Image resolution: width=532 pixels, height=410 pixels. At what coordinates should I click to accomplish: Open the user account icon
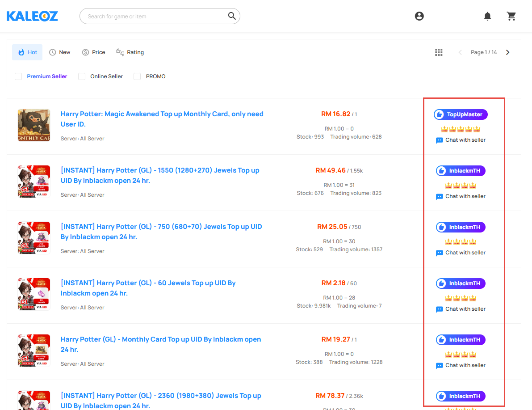click(419, 16)
